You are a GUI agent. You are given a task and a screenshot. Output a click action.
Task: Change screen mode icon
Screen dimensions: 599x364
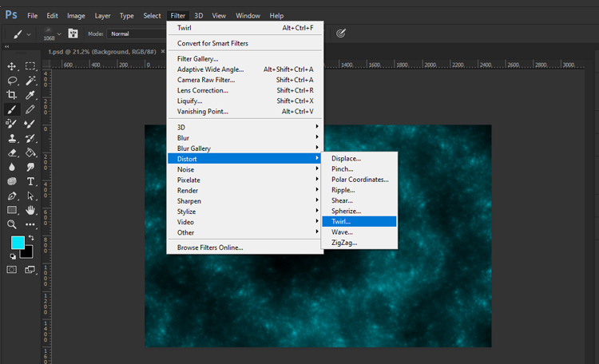[x=30, y=270]
